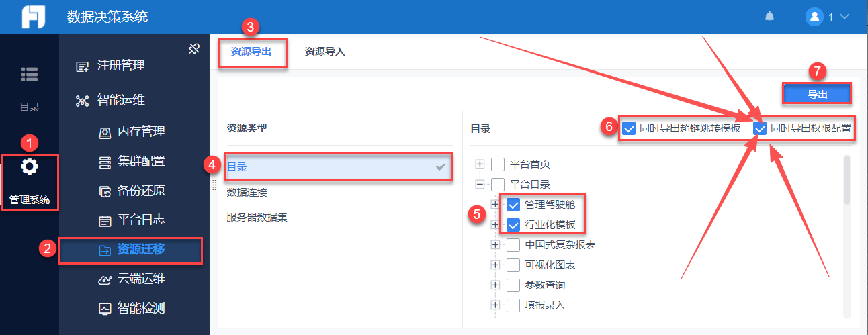Click the sidebar collapse handle dots
868x335 pixels.
214,185
